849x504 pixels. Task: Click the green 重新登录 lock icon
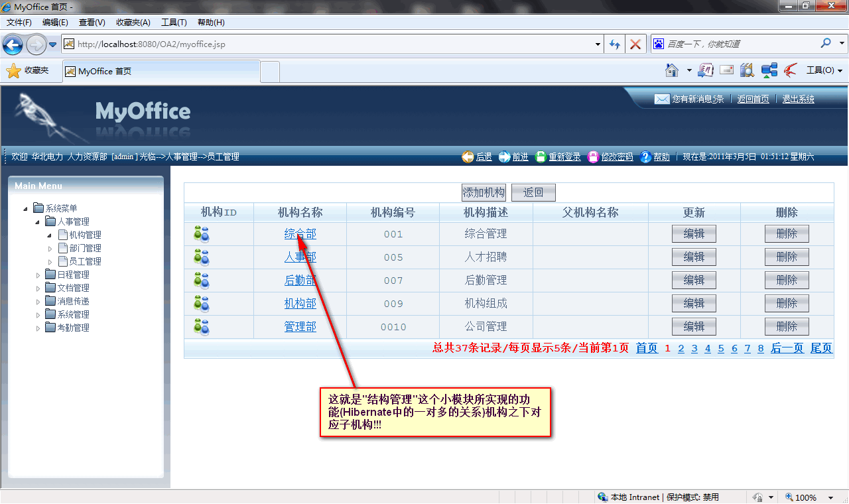point(541,157)
